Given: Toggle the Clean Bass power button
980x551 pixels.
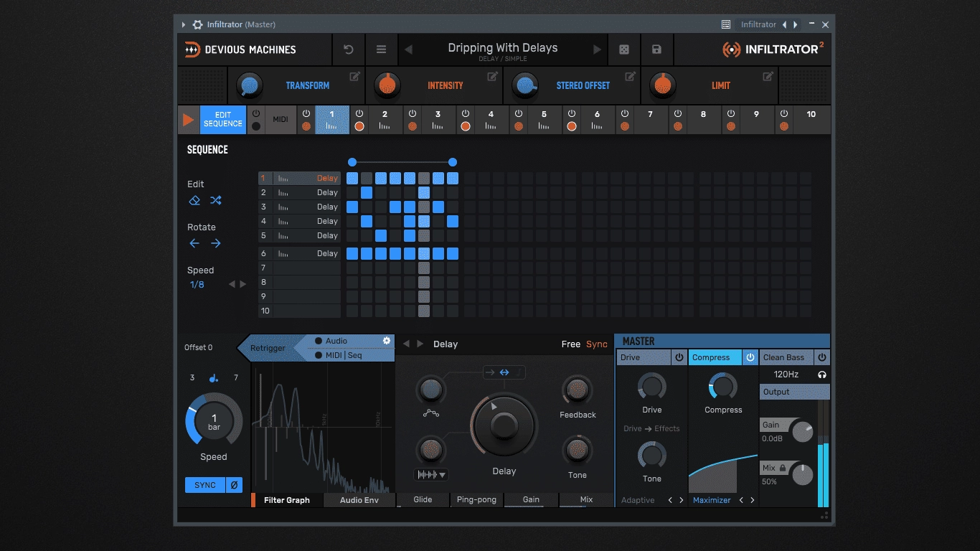Looking at the screenshot, I should [x=822, y=357].
